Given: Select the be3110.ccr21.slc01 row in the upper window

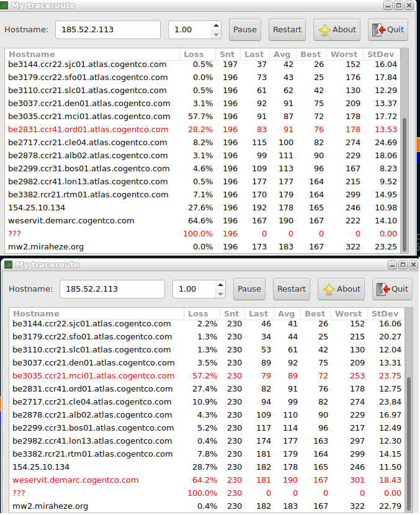Looking at the screenshot, I should tap(203, 91).
